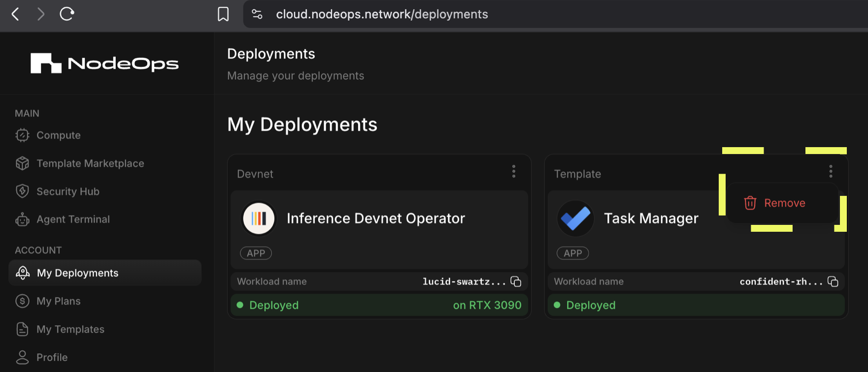This screenshot has width=868, height=372.
Task: Click the NodeOps logo
Action: tap(104, 63)
